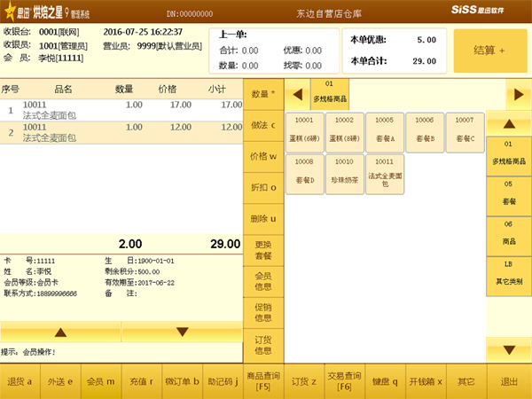Open 助记码 j

click(223, 381)
